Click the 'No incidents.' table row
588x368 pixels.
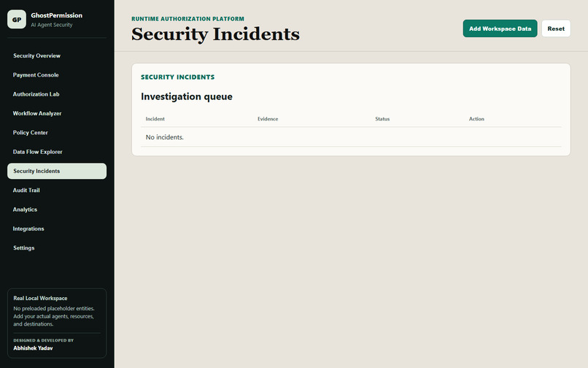[x=351, y=137]
